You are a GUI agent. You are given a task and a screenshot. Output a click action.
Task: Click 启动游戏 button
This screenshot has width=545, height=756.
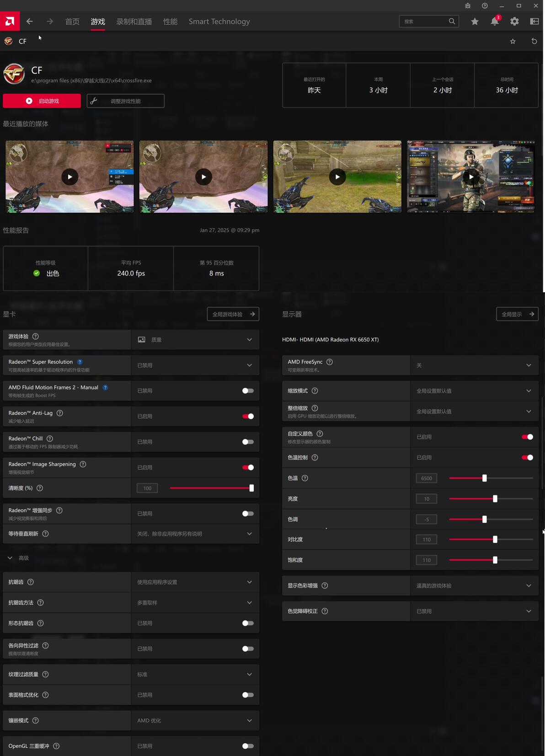tap(42, 101)
